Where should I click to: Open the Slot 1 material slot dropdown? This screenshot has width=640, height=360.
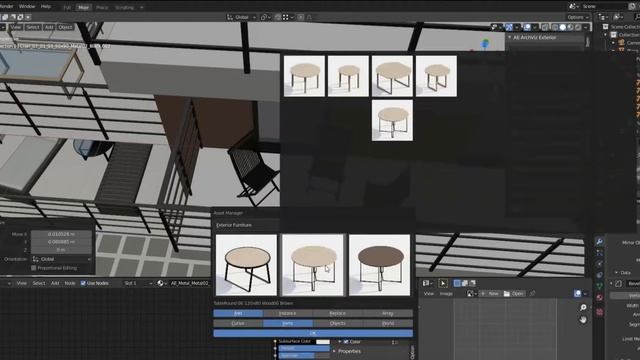tap(138, 283)
